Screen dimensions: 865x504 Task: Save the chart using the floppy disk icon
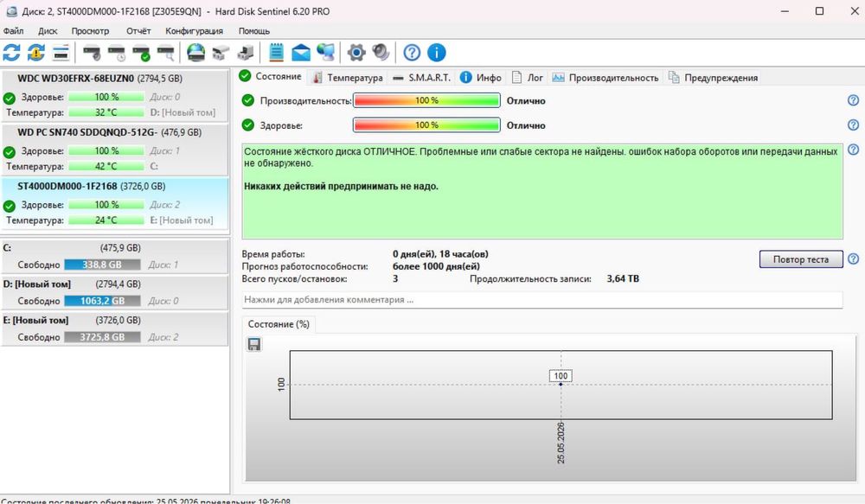tap(253, 345)
